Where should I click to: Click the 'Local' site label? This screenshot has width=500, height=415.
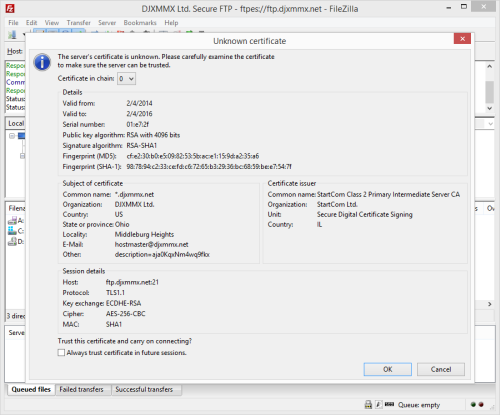pos(16,123)
